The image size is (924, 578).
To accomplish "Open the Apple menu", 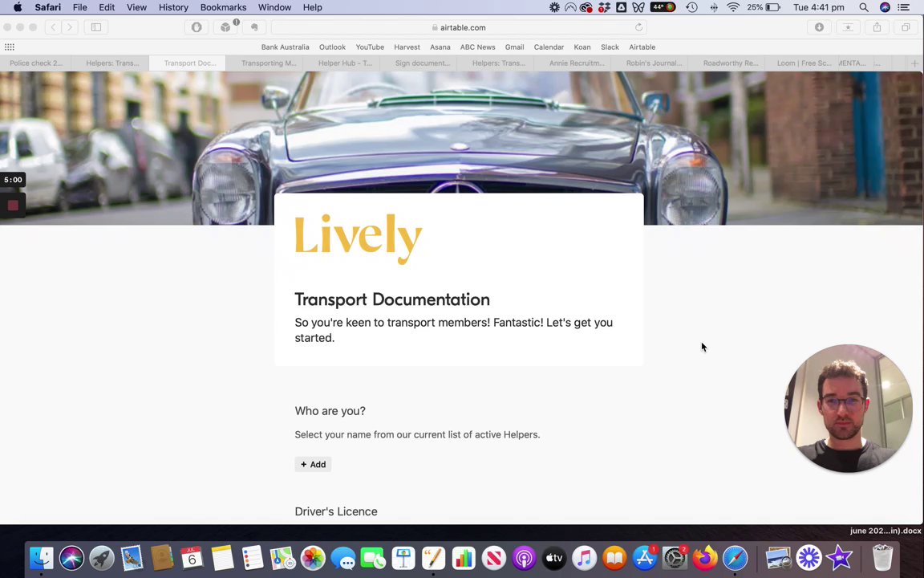I will point(17,8).
